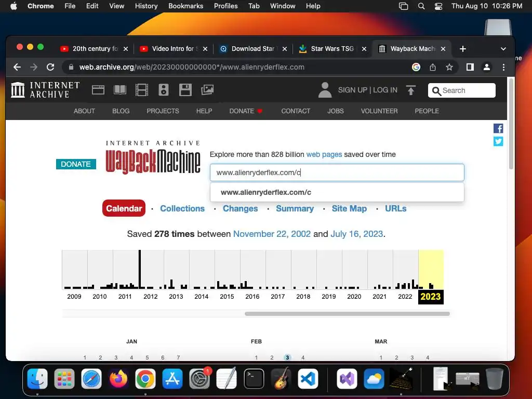
Task: Open Launchpad from the dock
Action: (x=64, y=378)
